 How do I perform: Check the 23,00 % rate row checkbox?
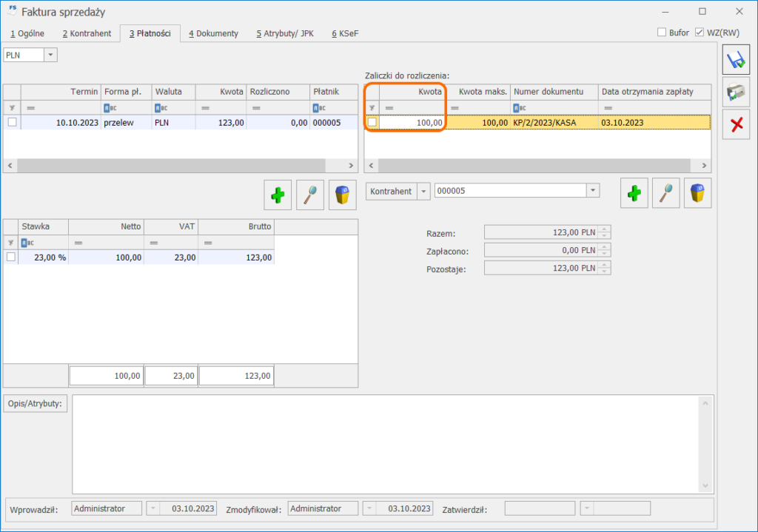point(10,257)
